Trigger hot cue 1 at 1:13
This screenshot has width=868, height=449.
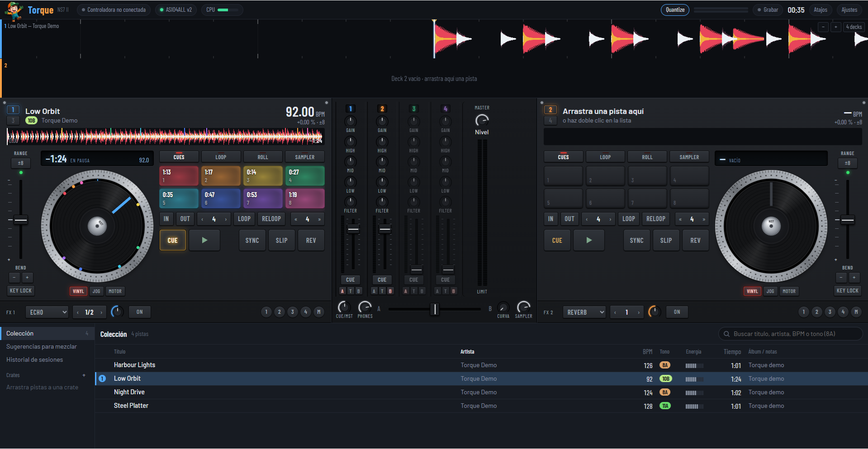[x=179, y=176]
